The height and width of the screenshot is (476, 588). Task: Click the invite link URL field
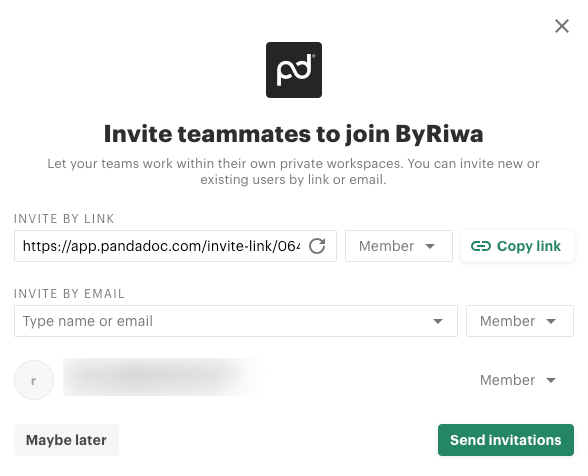click(175, 246)
